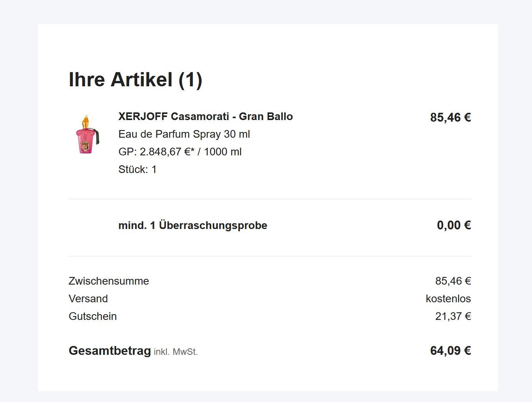Select the mind. 1 Überraschungsprobe entry
This screenshot has width=532, height=402.
pyautogui.click(x=192, y=226)
